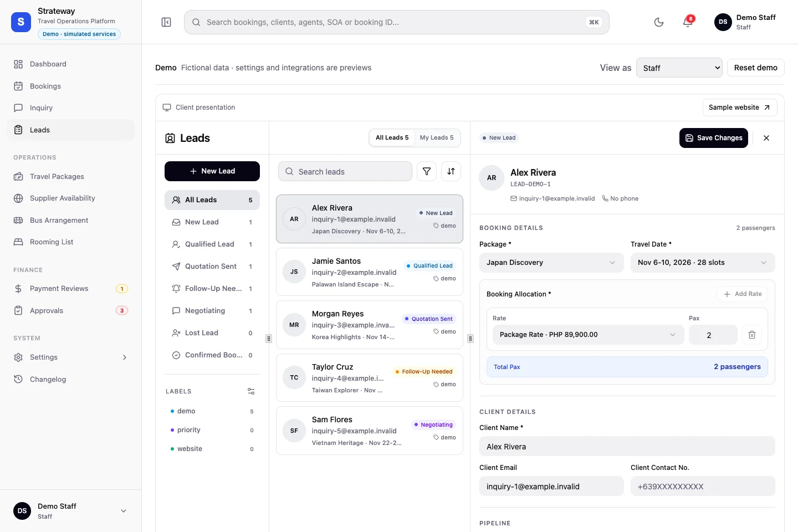Open Package dropdown Japan Discovery

point(551,263)
